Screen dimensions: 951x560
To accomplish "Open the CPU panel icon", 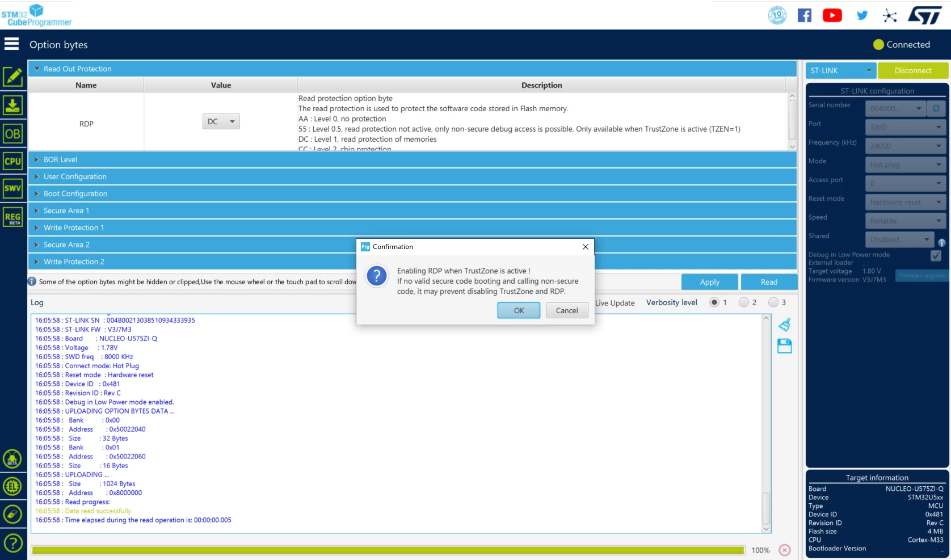I will pos(13,161).
